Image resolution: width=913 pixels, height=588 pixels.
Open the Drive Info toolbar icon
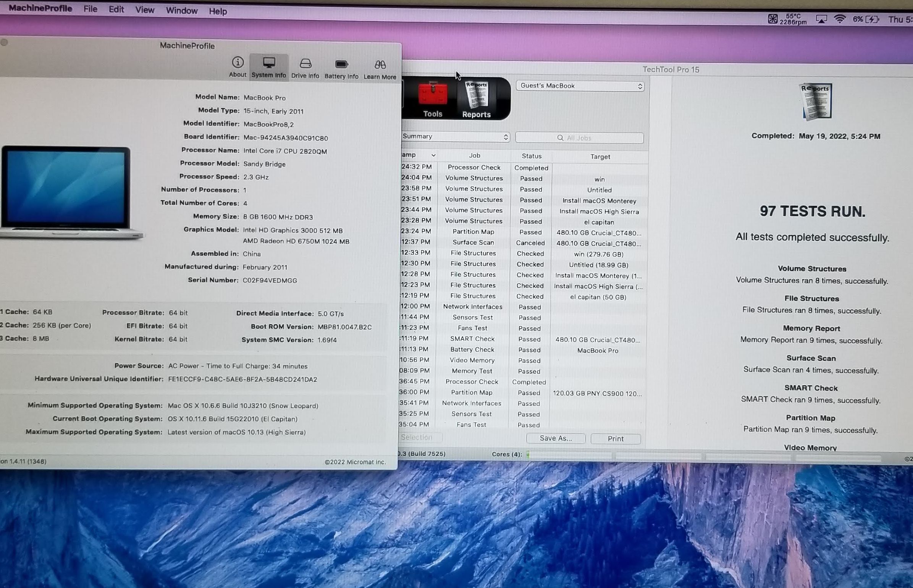(305, 64)
